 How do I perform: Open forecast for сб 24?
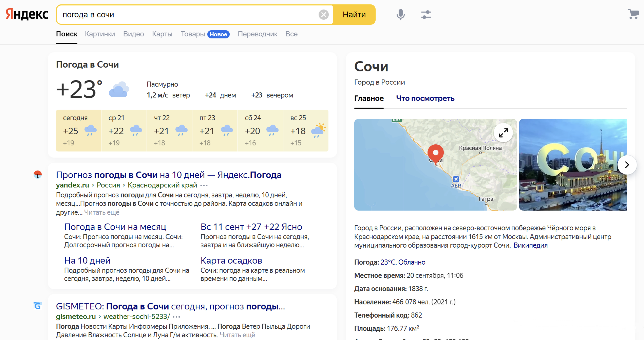260,131
